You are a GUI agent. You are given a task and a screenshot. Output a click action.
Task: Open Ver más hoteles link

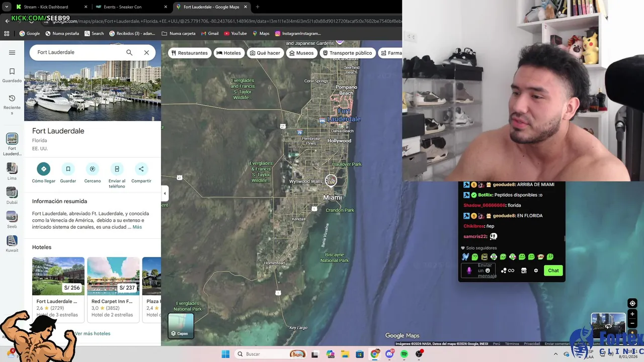coord(93,333)
